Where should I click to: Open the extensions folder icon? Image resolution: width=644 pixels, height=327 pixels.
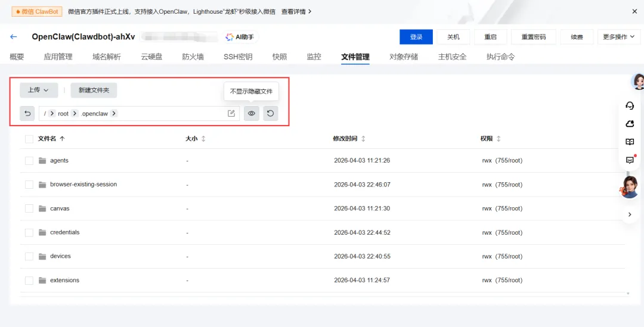[42, 280]
